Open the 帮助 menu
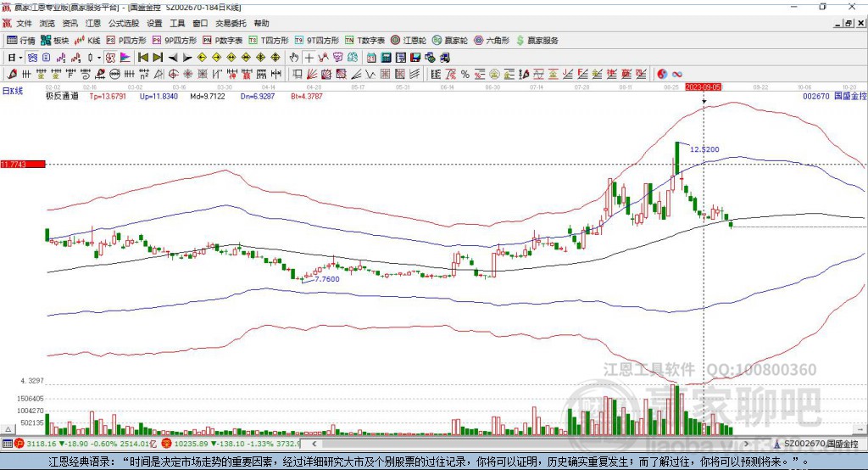The width and height of the screenshot is (868, 470). pyautogui.click(x=261, y=23)
